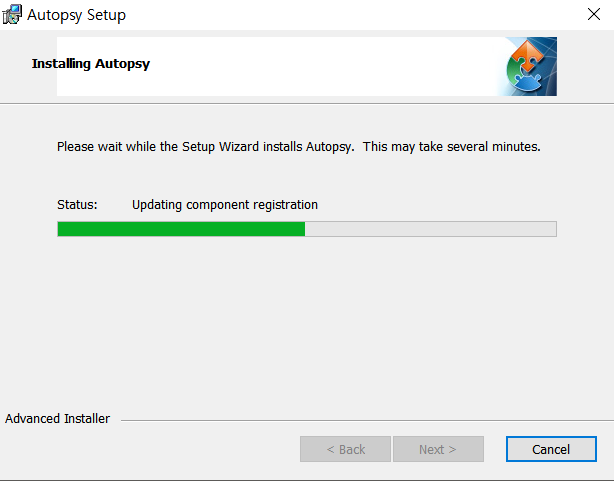This screenshot has width=614, height=481.
Task: Click the white header banner area
Action: point(276,66)
